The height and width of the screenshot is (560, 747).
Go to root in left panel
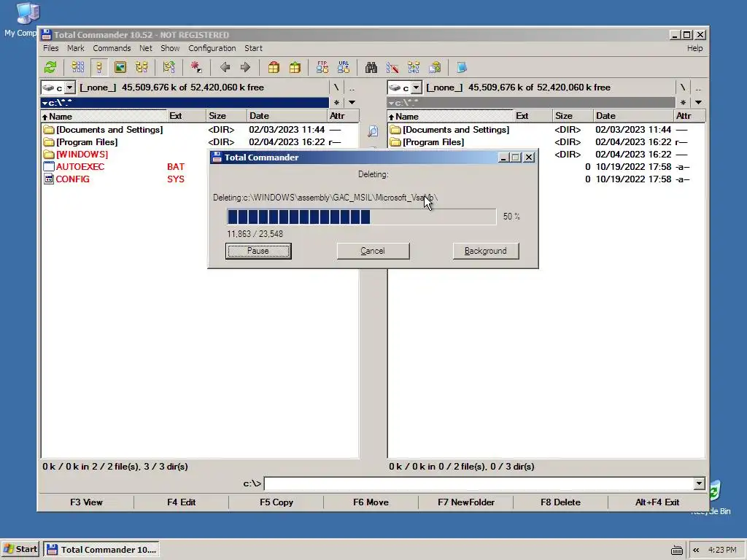click(x=336, y=87)
